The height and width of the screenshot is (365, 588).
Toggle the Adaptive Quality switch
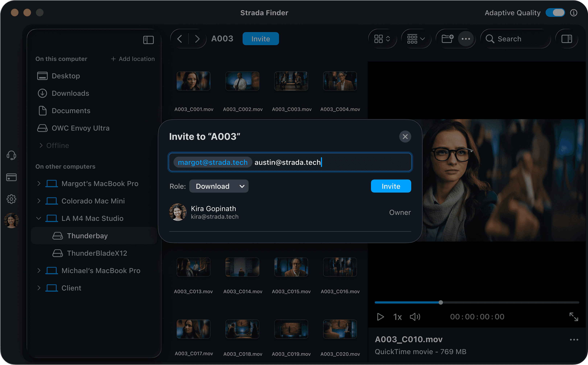555,13
